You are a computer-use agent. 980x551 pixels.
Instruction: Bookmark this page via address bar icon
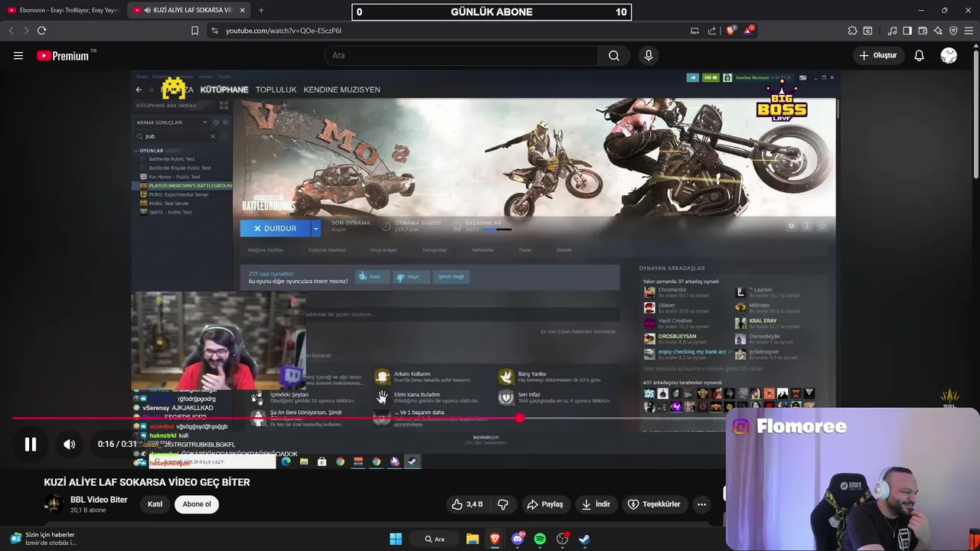coord(194,31)
